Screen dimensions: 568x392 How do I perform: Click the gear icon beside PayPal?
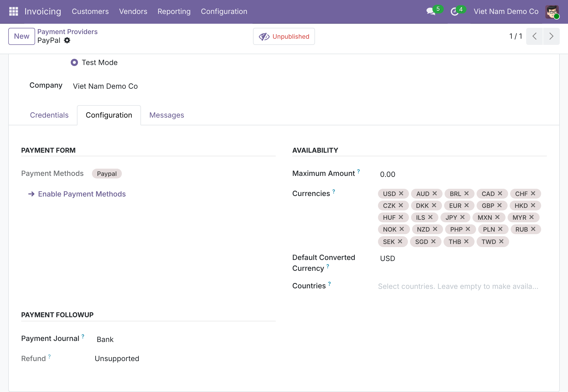coord(67,40)
